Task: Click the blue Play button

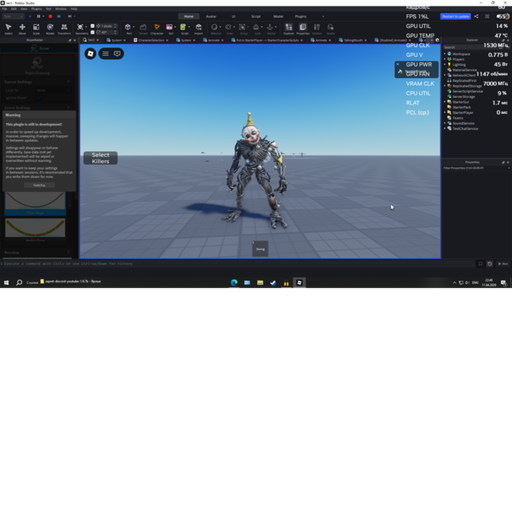Action: (x=30, y=16)
